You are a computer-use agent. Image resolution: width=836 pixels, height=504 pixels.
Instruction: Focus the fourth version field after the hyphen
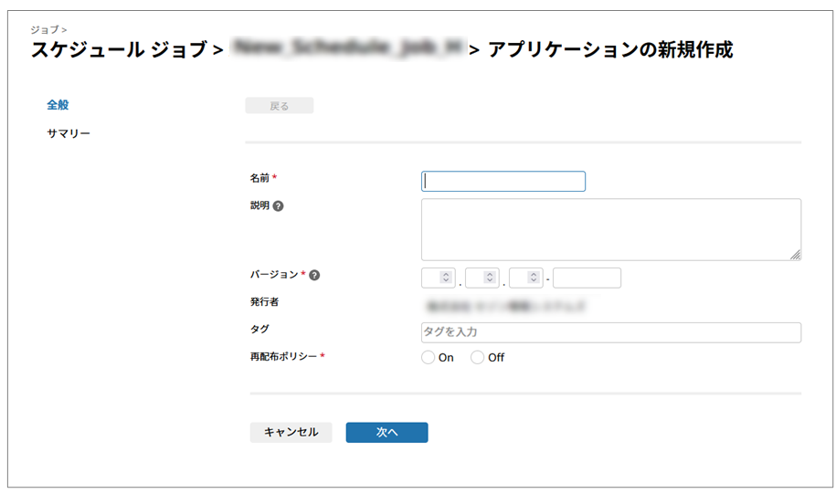tap(587, 278)
